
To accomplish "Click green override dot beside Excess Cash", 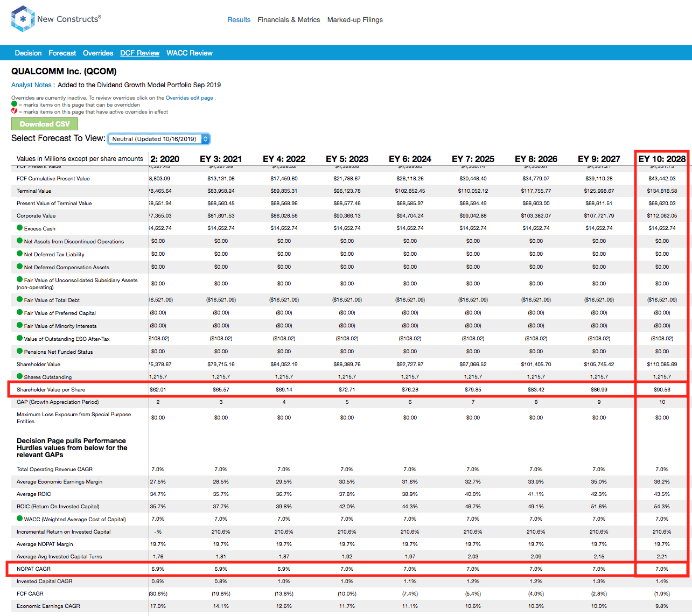I will [20, 228].
